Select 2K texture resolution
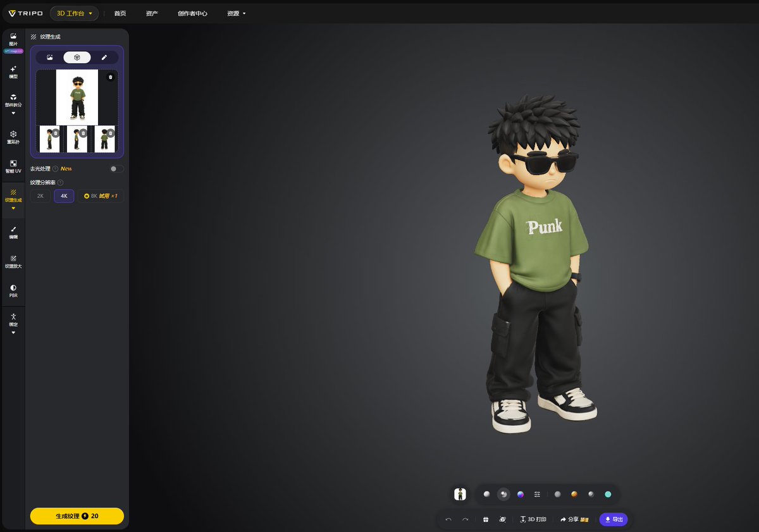Screen dimensions: 759x532 coord(40,196)
